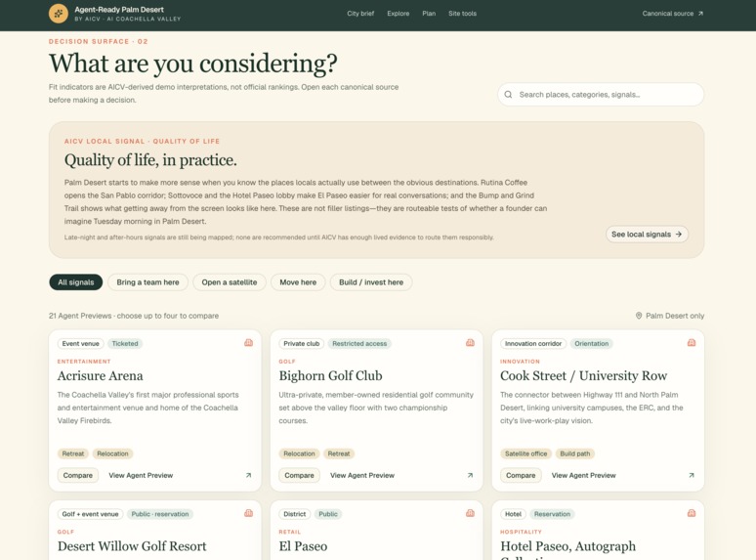This screenshot has width=756, height=560.
Task: View Agent Preview for Bighorn Golf Club
Action: (362, 475)
